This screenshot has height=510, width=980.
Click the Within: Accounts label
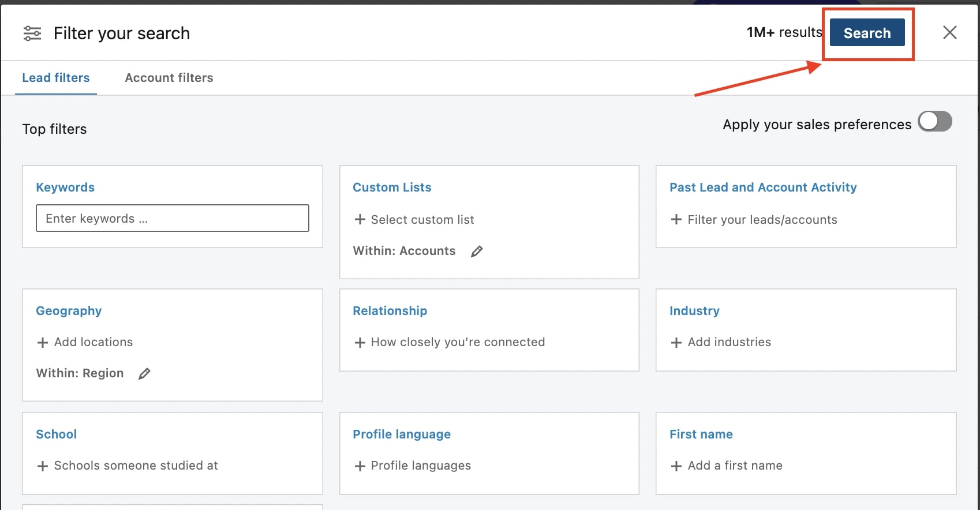click(x=404, y=251)
